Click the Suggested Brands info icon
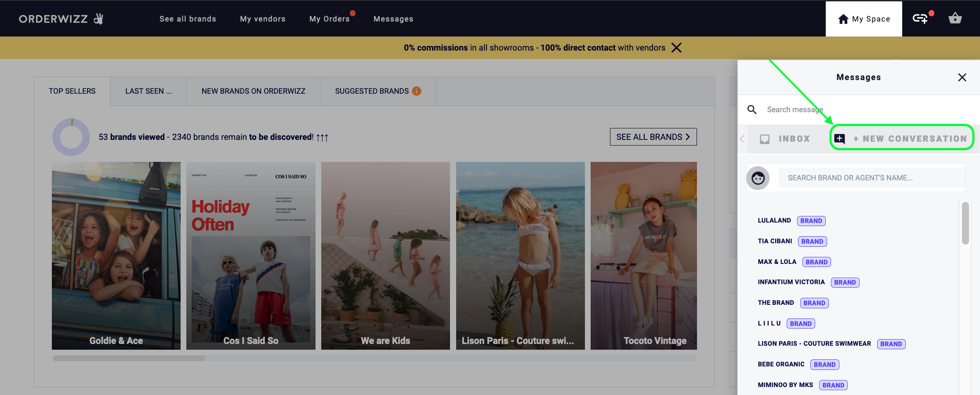 pyautogui.click(x=417, y=91)
